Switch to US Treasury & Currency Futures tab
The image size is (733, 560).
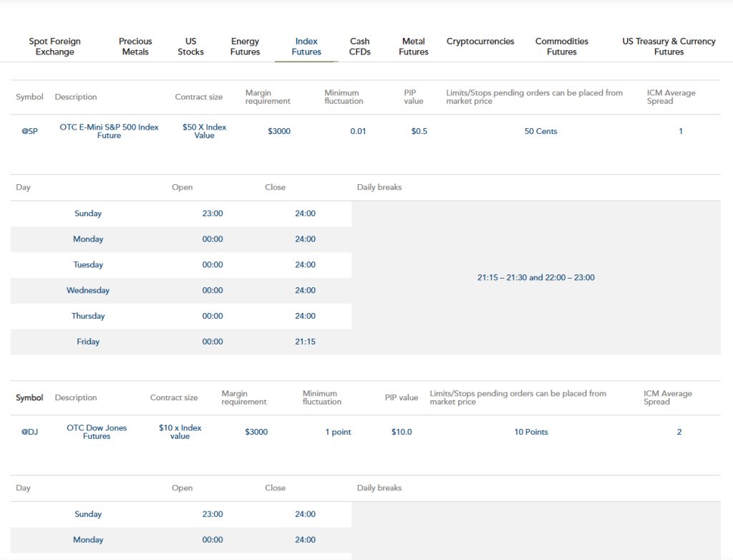tap(669, 47)
